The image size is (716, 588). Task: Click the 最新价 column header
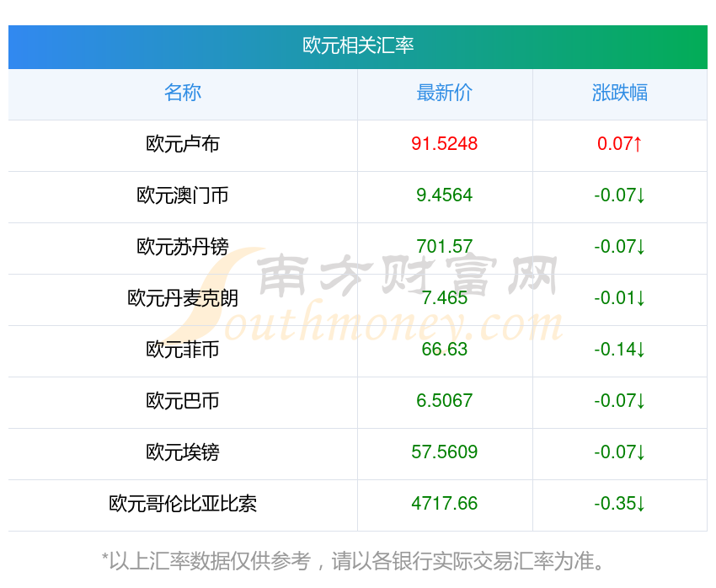pyautogui.click(x=444, y=93)
